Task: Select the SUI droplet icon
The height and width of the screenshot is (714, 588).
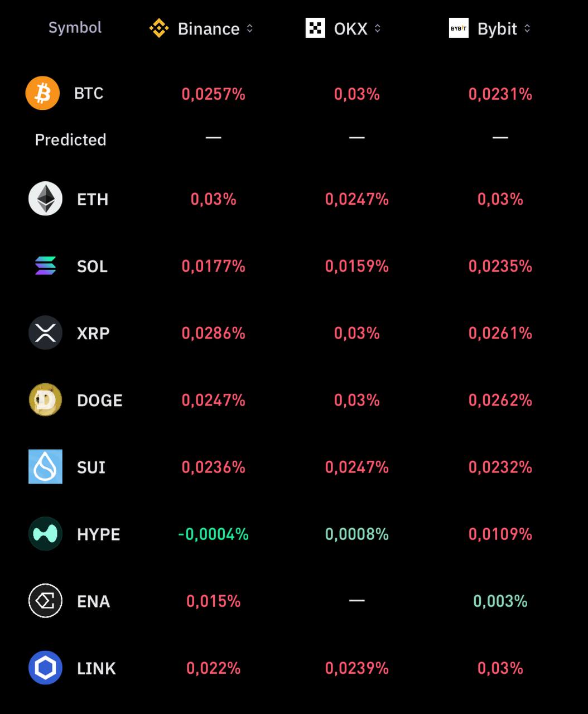Action: [45, 466]
